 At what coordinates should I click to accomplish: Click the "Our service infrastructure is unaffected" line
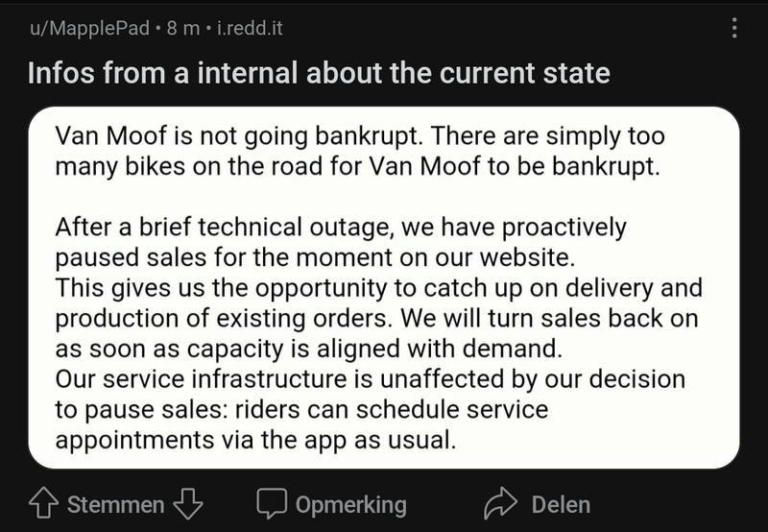pyautogui.click(x=370, y=377)
